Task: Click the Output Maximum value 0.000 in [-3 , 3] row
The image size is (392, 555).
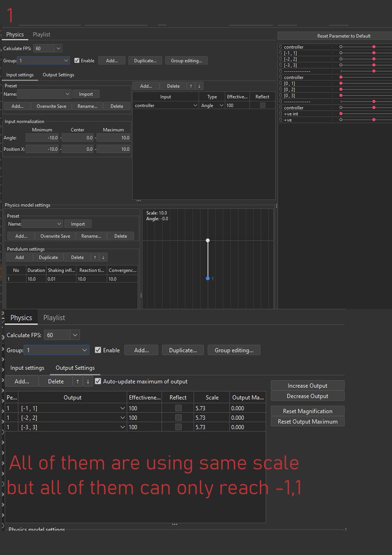Action: pyautogui.click(x=248, y=427)
